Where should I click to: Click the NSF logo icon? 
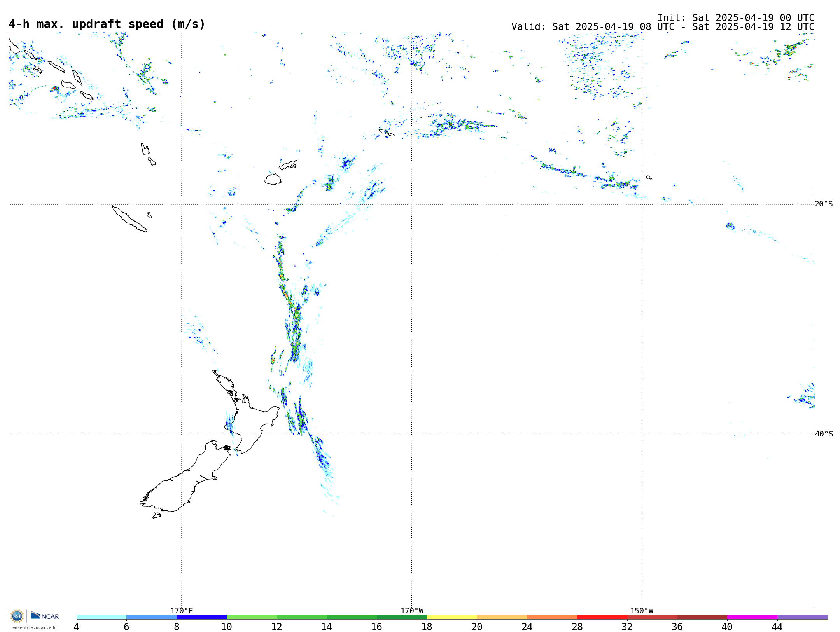[17, 616]
